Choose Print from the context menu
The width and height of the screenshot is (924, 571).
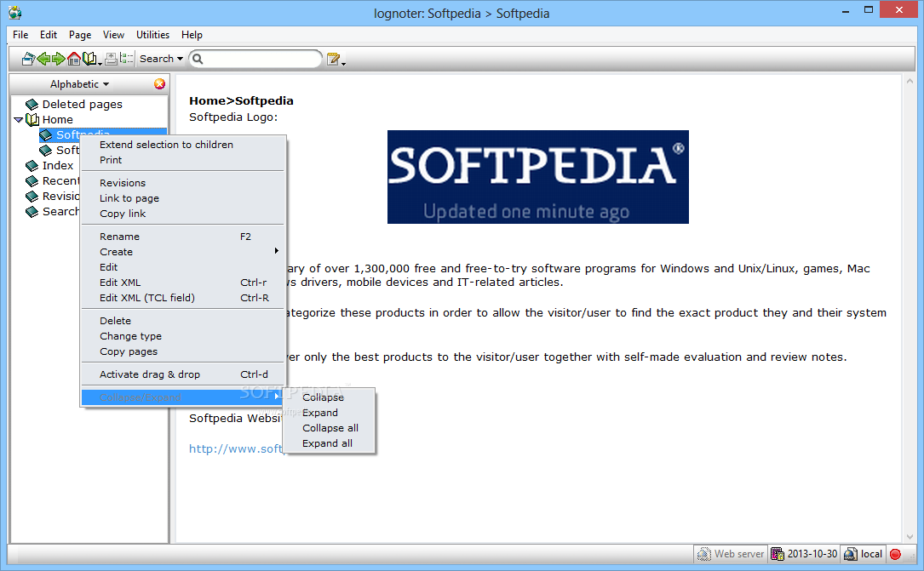click(183, 159)
